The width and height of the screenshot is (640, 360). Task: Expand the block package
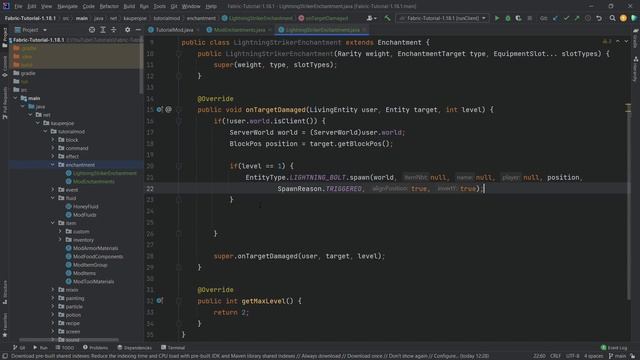53,140
